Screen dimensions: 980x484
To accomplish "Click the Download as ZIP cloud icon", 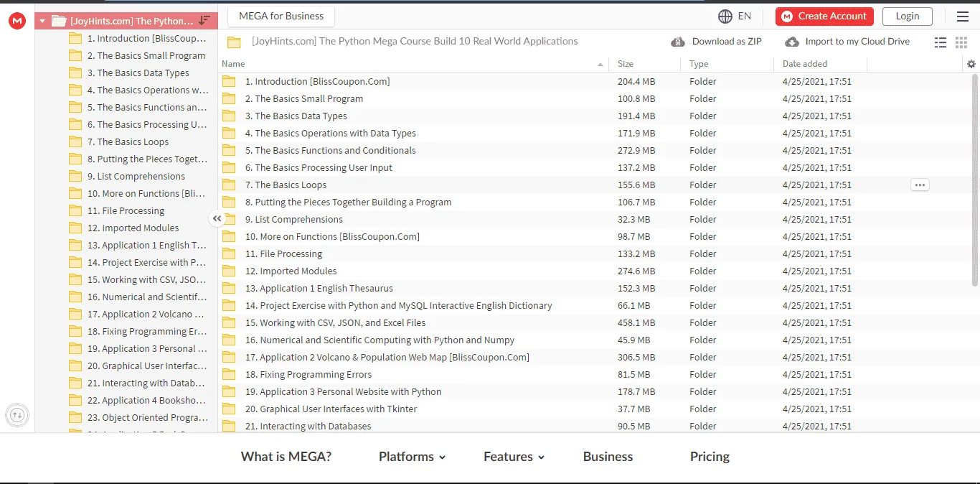I will (677, 42).
